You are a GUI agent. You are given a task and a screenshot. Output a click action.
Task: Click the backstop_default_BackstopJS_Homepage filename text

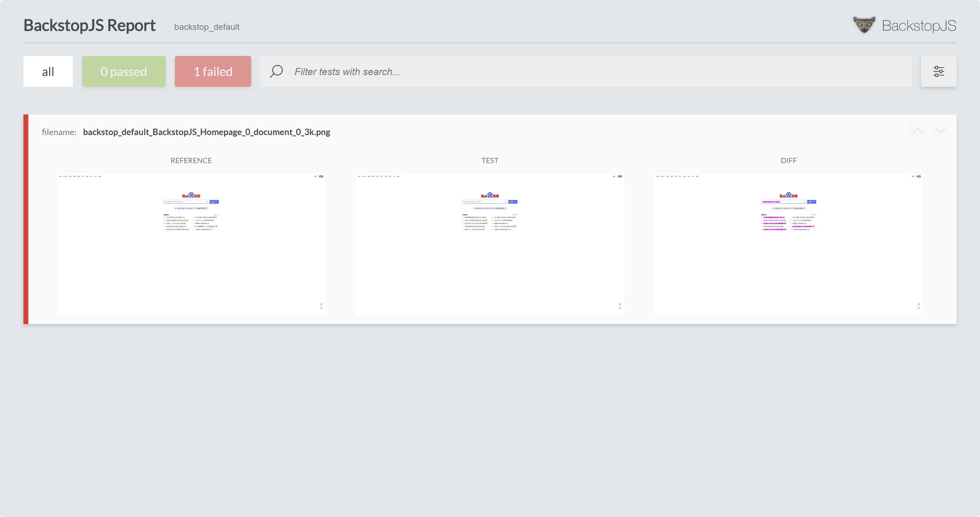pos(207,132)
